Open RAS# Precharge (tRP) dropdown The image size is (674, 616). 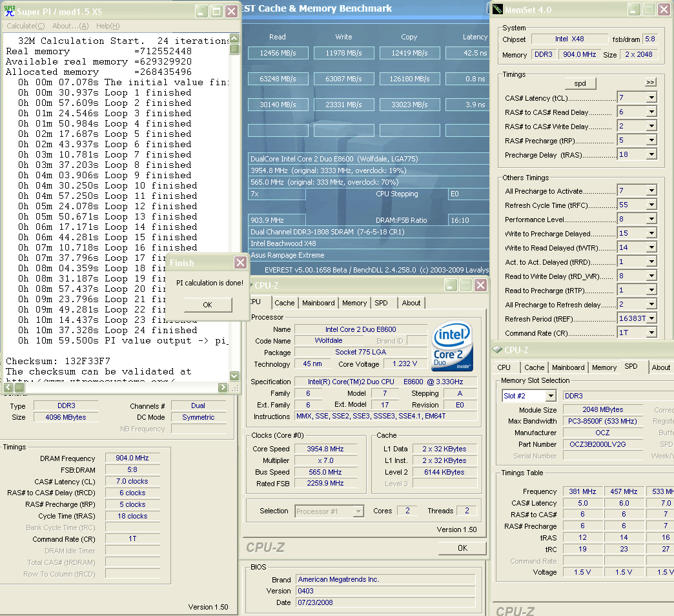[x=651, y=140]
